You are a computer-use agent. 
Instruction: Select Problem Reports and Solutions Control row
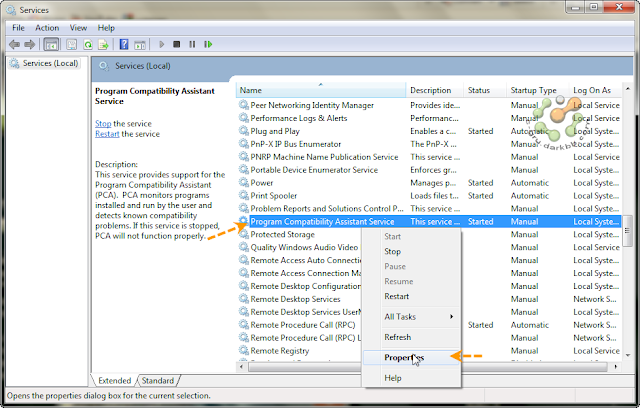pyautogui.click(x=429, y=208)
